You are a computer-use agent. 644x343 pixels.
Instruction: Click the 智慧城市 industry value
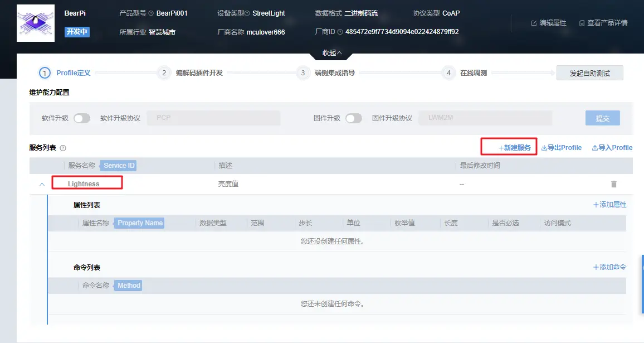(x=162, y=32)
